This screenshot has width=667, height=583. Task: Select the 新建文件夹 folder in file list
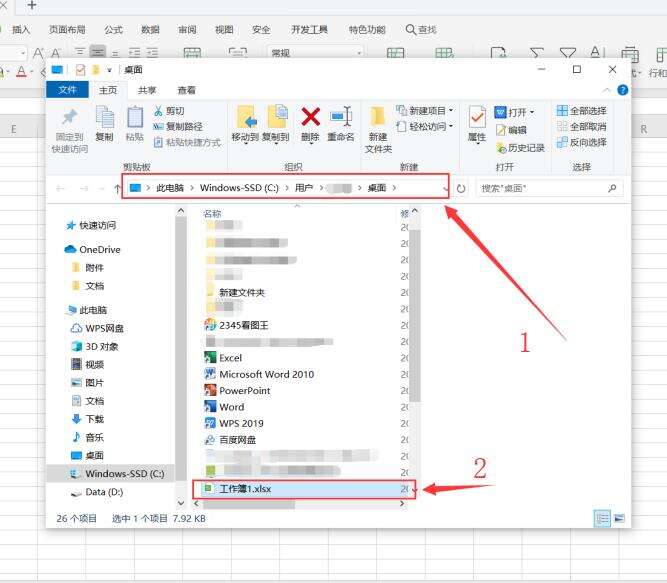tap(236, 292)
